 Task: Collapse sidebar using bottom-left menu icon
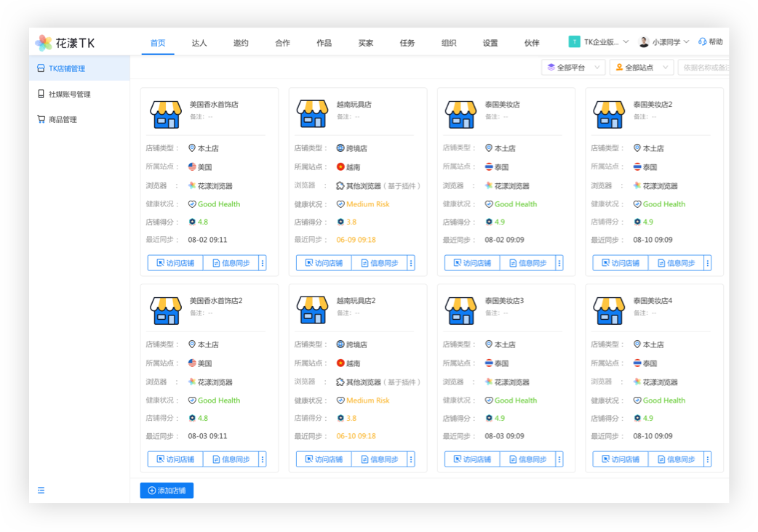pyautogui.click(x=41, y=491)
